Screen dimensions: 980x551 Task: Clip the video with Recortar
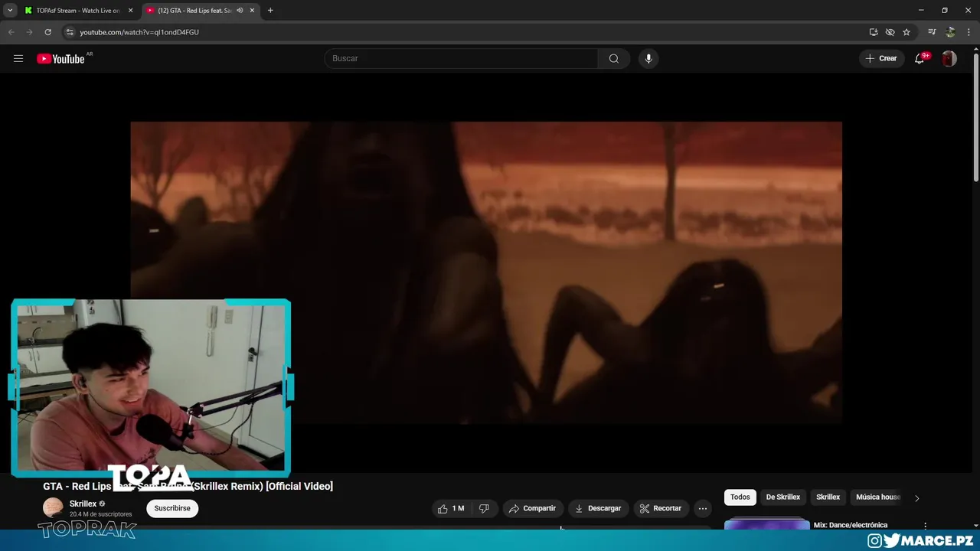[x=661, y=508]
